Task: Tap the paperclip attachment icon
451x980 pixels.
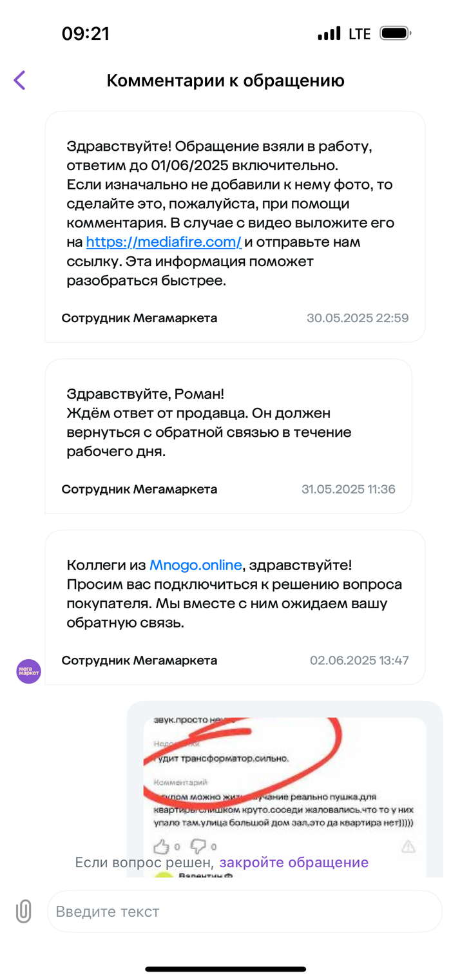Action: click(23, 911)
